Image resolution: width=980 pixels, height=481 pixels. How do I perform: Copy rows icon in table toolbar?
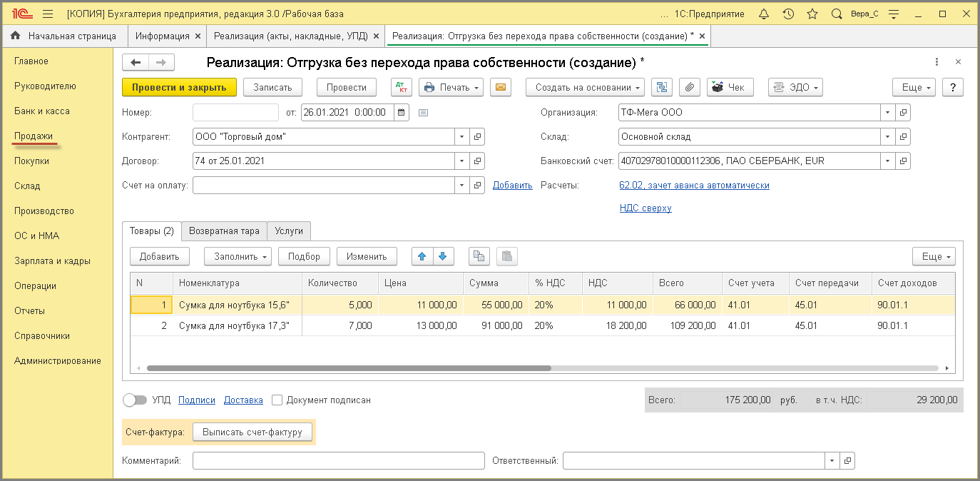tap(479, 256)
